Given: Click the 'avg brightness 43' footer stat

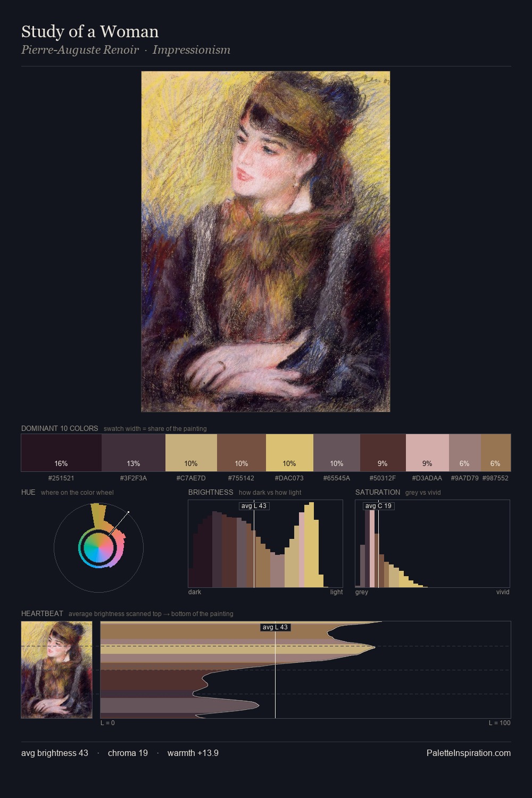Looking at the screenshot, I should click(55, 753).
